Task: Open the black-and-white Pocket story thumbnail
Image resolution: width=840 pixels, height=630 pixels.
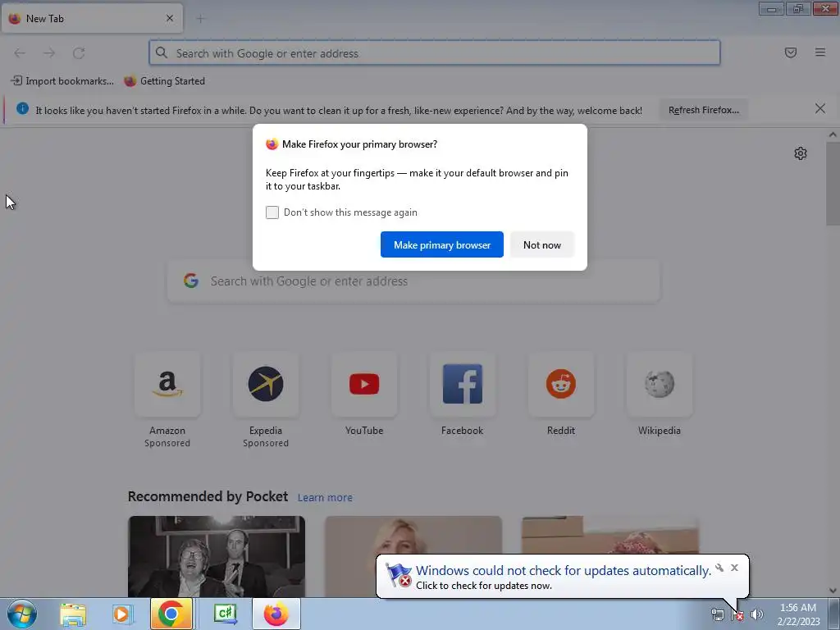Action: click(x=217, y=557)
